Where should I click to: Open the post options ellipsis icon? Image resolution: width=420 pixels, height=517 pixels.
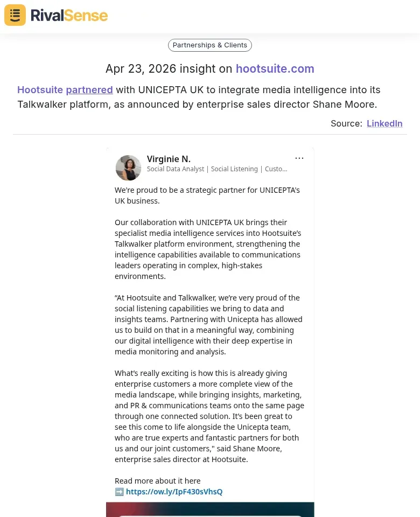click(299, 158)
